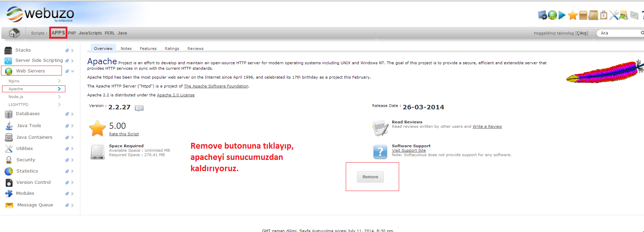Click the gold star icon in top toolbar
The image size is (644, 232).
(x=573, y=15)
